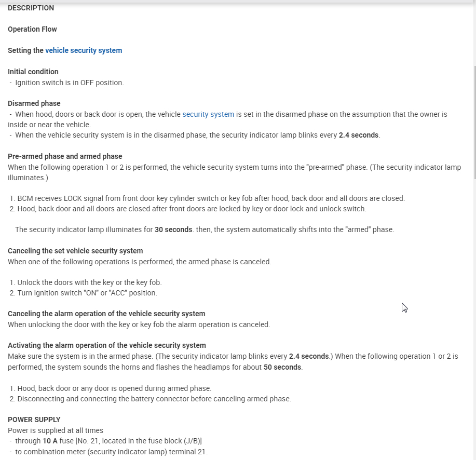Image resolution: width=476 pixels, height=460 pixels.
Task: Click the bold "50 seconds" text
Action: point(282,367)
